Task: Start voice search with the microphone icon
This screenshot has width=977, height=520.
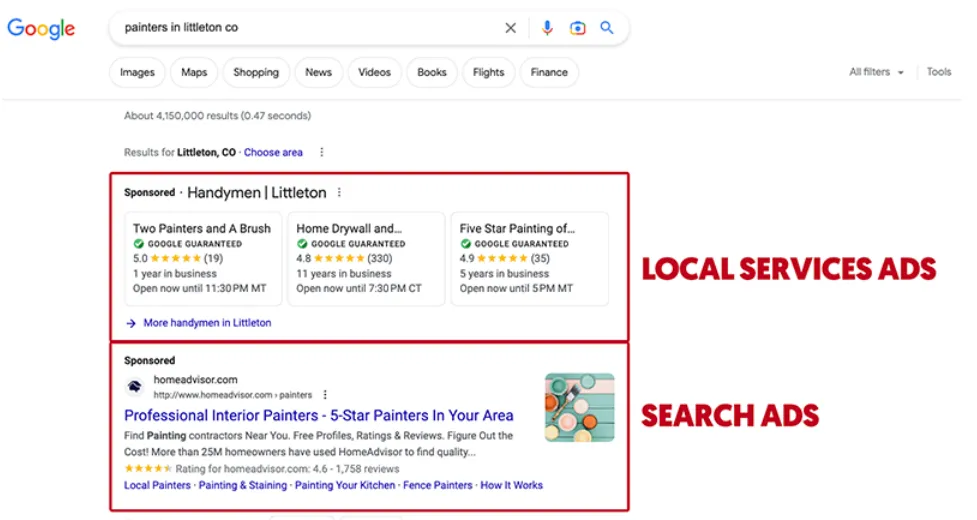Action: [x=547, y=28]
